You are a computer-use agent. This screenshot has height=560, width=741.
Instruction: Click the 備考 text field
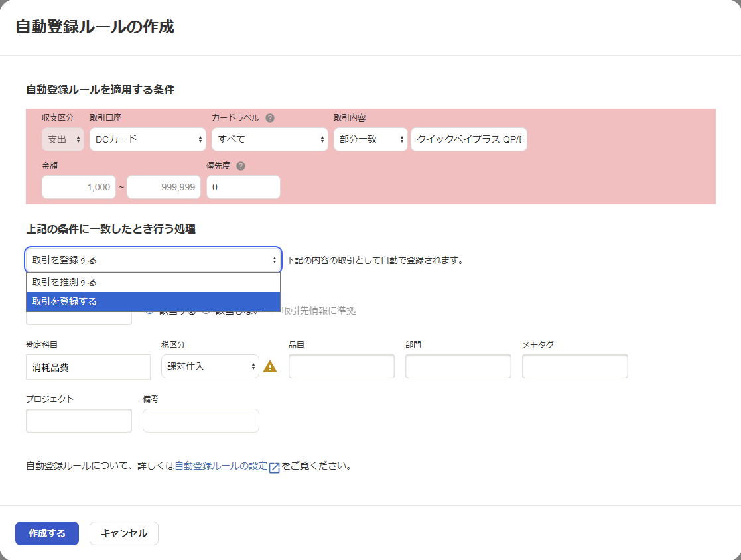coord(201,421)
